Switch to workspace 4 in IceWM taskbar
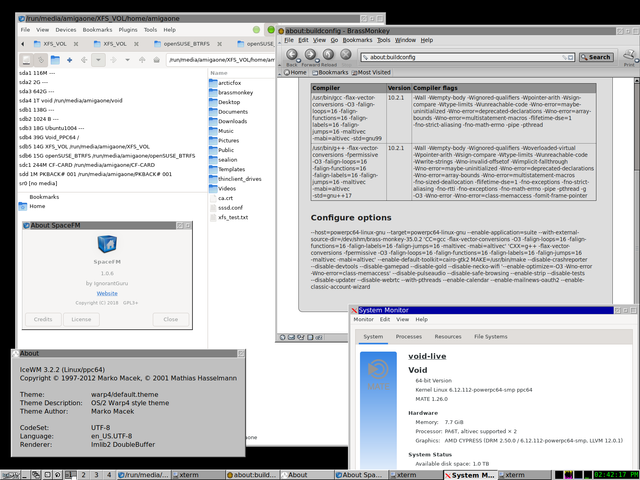Screen dimensions: 640x480 tap(109, 475)
